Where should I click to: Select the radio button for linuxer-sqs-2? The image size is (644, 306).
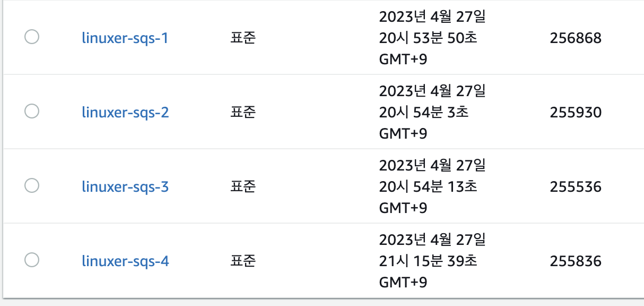(32, 112)
